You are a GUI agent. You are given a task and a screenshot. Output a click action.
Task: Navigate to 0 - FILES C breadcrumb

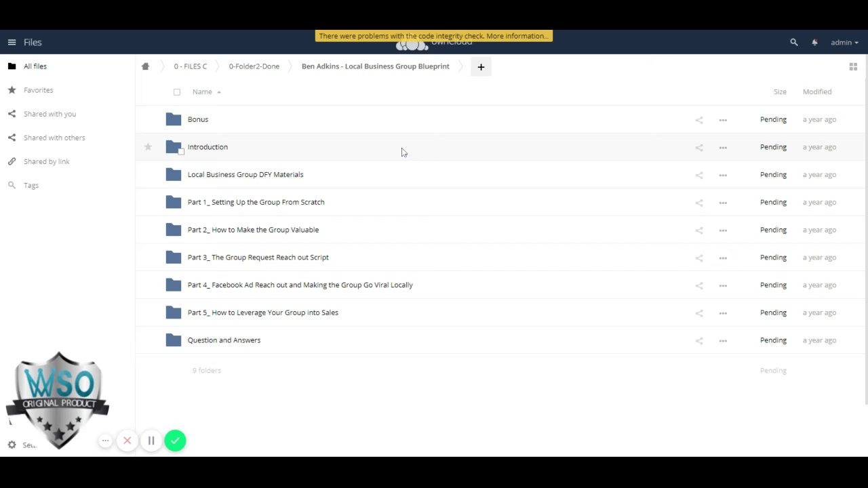tap(190, 66)
